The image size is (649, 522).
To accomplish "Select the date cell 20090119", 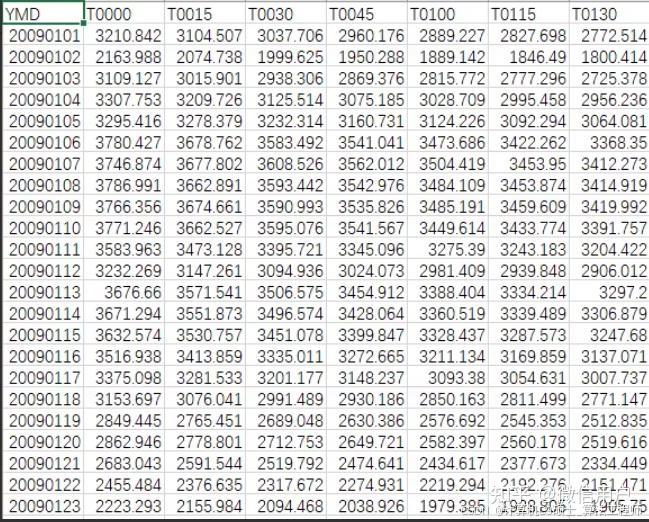I will 43,421.
